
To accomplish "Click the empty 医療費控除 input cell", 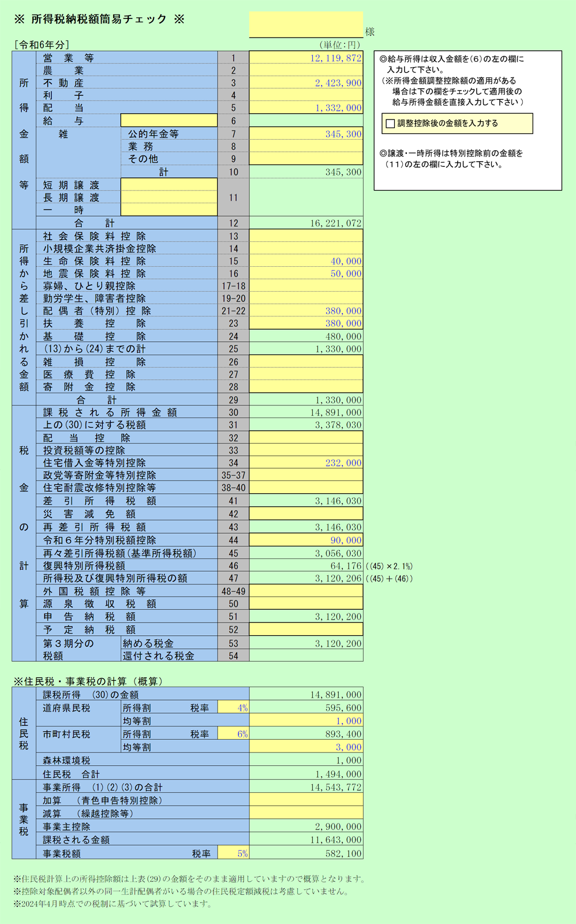I will tap(306, 374).
